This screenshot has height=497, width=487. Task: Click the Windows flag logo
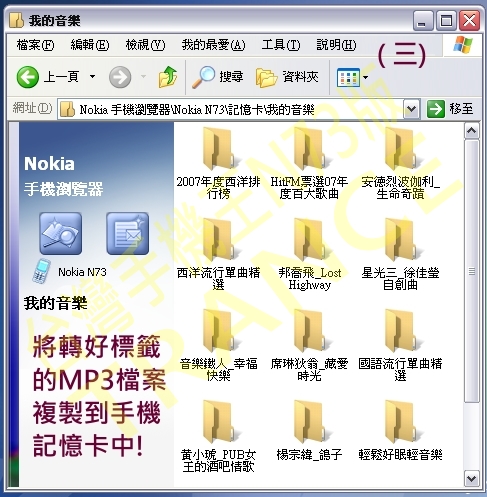463,45
